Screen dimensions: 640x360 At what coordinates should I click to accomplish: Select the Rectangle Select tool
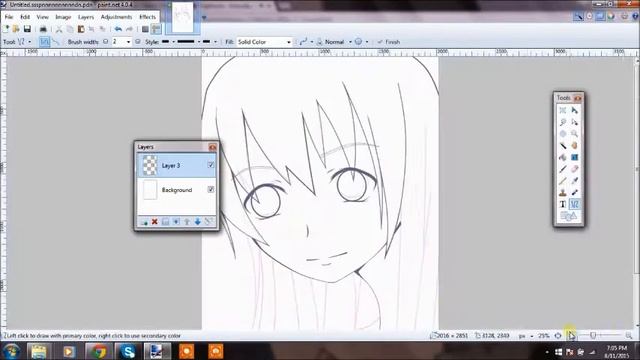click(563, 111)
